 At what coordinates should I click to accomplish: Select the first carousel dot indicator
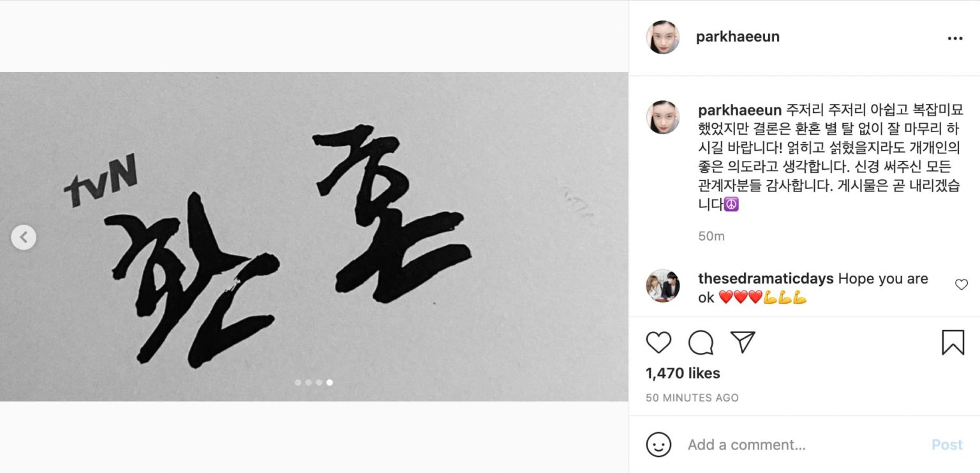298,382
